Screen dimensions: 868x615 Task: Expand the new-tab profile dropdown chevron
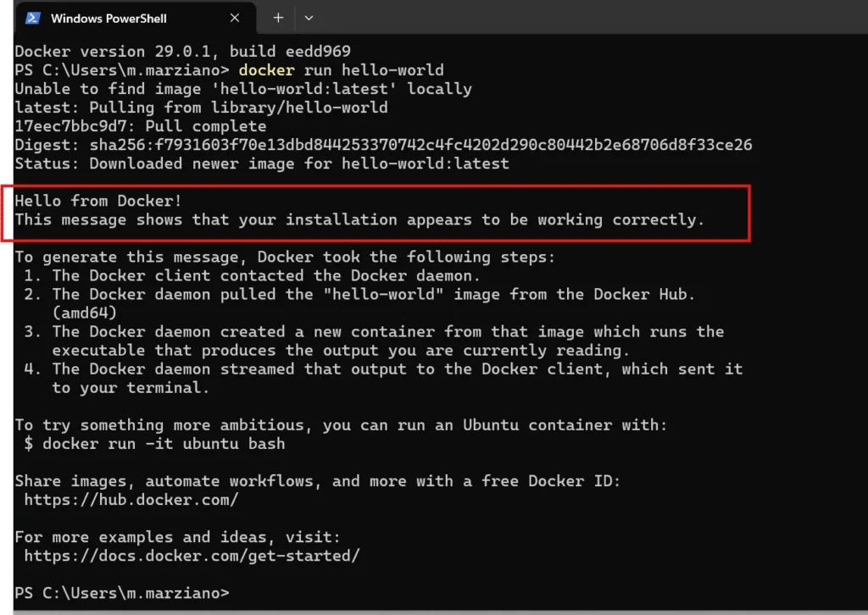coord(309,18)
